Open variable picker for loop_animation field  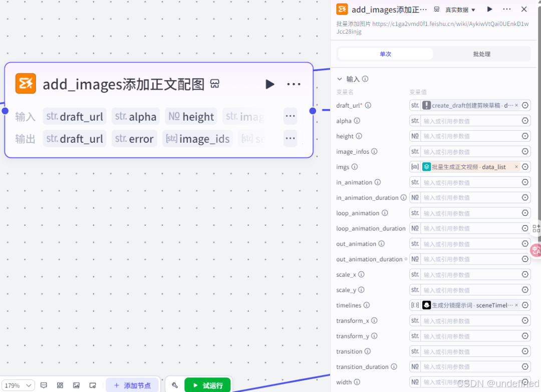pos(525,213)
